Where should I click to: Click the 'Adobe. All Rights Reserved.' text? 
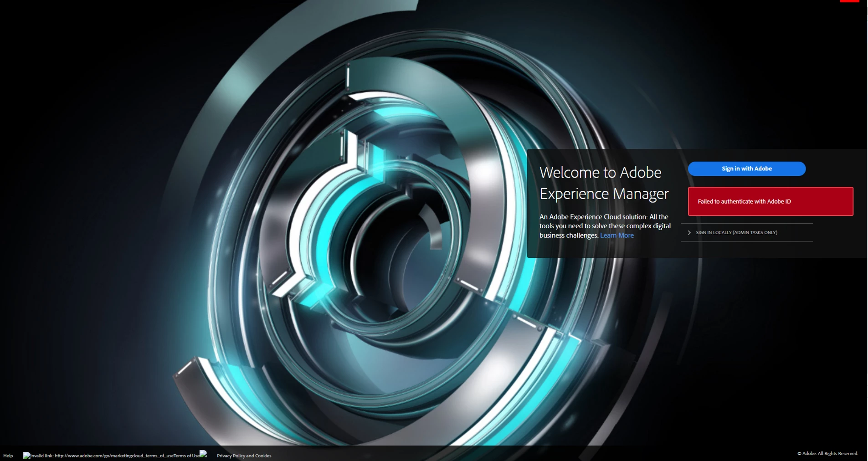pyautogui.click(x=827, y=453)
